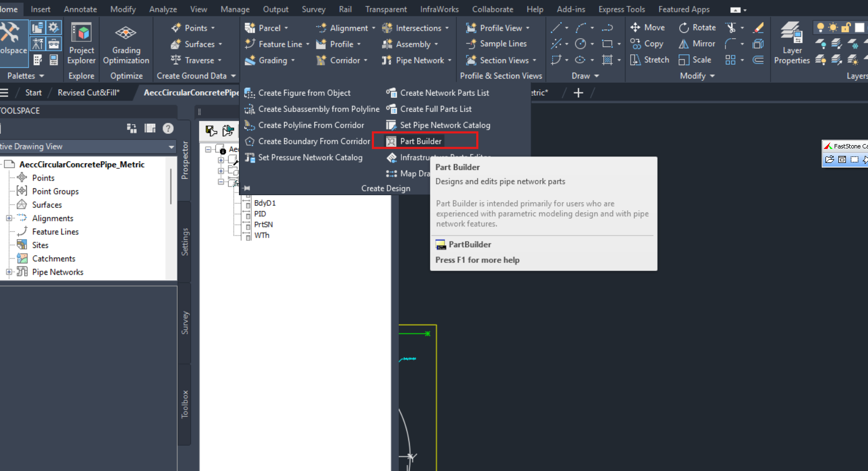The image size is (868, 471).
Task: Switch to the InfraWorks ribbon tab
Action: coord(439,9)
